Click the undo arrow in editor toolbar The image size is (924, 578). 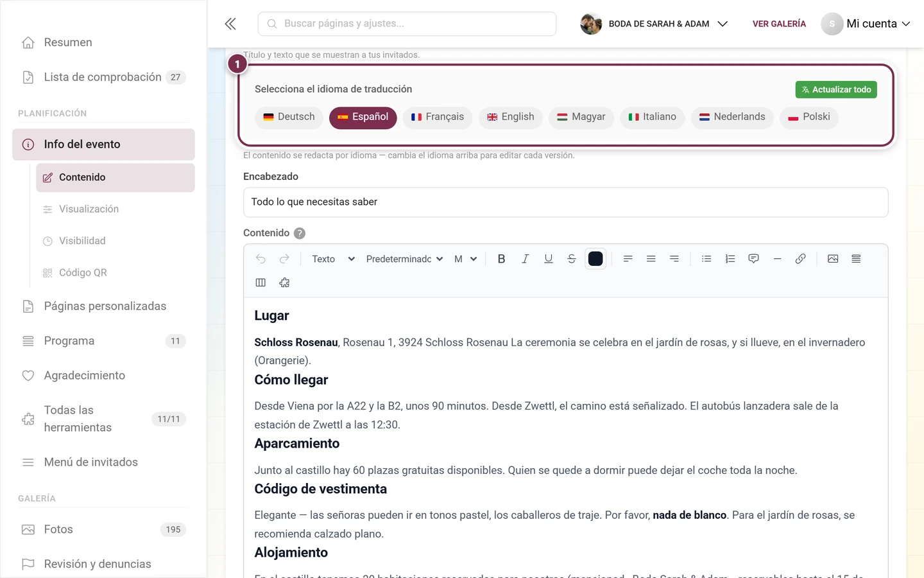(x=261, y=259)
